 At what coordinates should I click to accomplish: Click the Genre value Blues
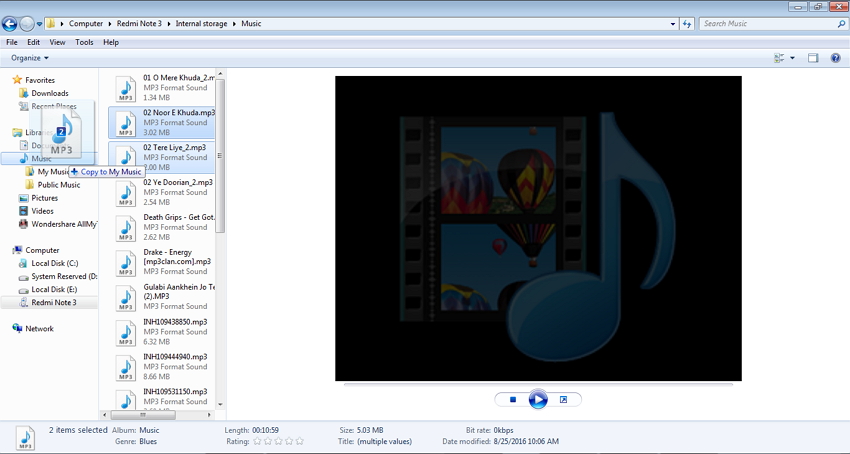coord(148,442)
